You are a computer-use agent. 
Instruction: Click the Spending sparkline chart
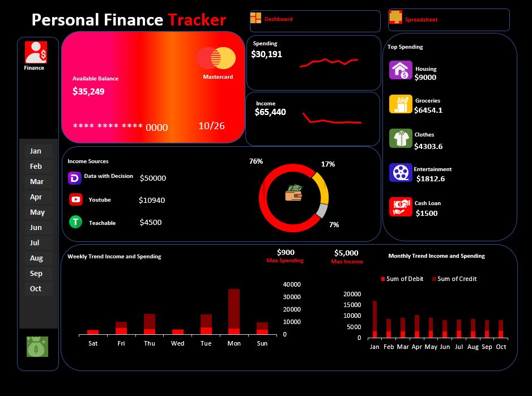(x=329, y=63)
